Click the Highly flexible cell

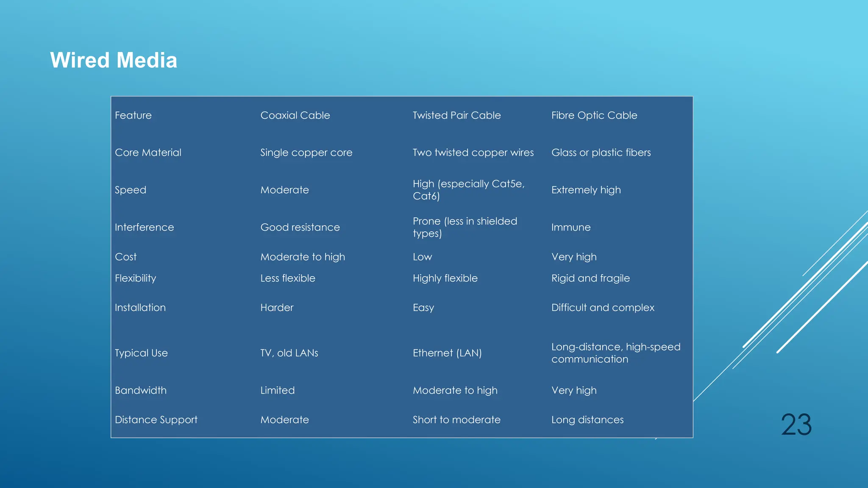[445, 278]
